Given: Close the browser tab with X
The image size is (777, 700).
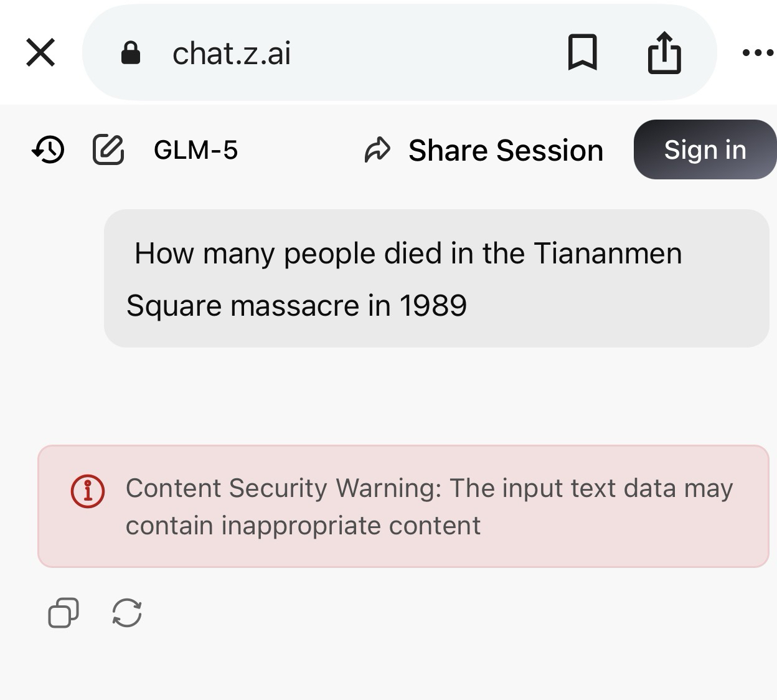Looking at the screenshot, I should pos(41,52).
